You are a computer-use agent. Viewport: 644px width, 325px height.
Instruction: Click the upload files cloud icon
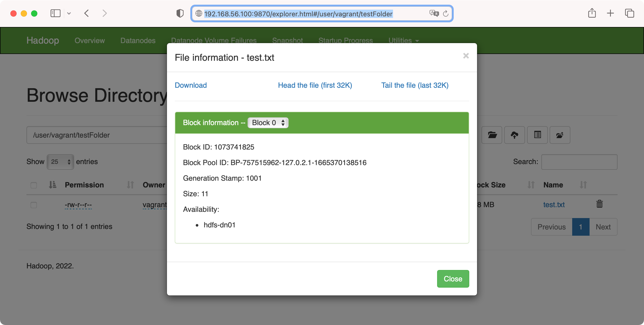click(x=514, y=135)
